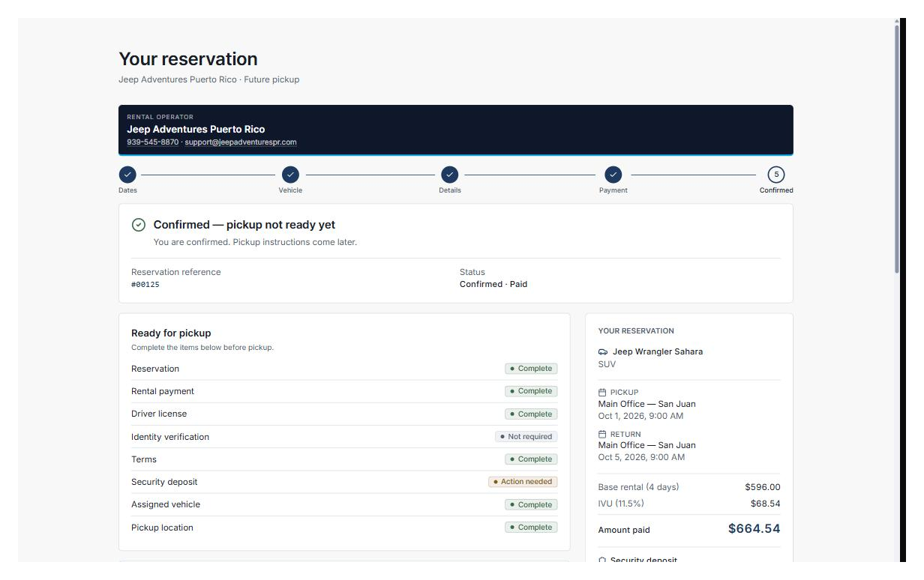Click the pickup date Oct 1, 2026, 9:00 AM
Screen dimensions: 924x580
[640, 416]
